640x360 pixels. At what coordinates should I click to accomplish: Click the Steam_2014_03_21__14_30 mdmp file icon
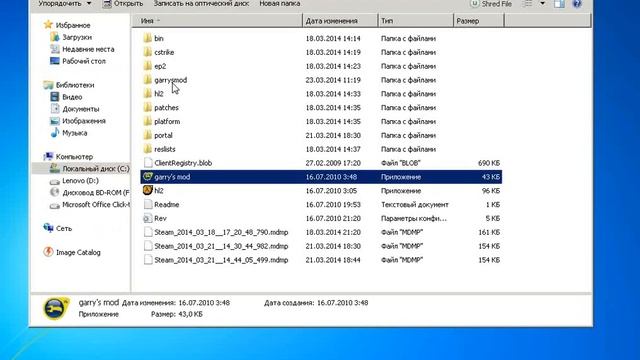148,246
